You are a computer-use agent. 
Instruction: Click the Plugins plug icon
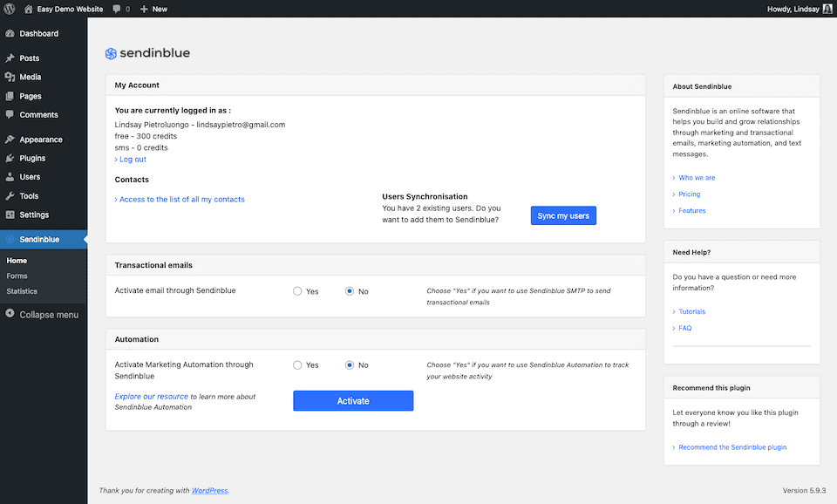click(10, 158)
